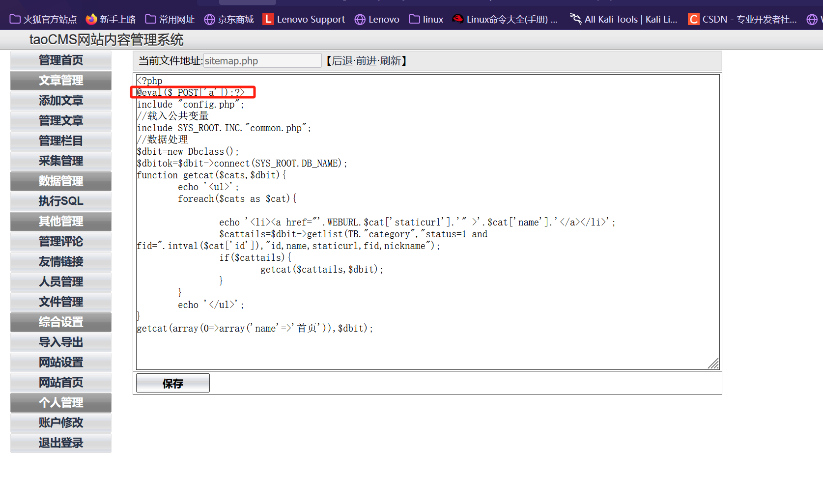Open the 新手上路 Firefox bookmark
823x504 pixels.
[111, 19]
